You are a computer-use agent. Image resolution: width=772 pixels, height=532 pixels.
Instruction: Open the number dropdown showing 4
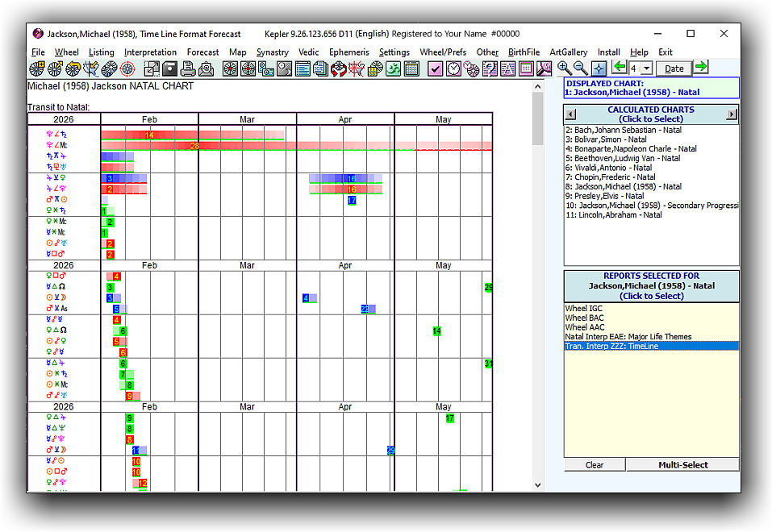(645, 69)
